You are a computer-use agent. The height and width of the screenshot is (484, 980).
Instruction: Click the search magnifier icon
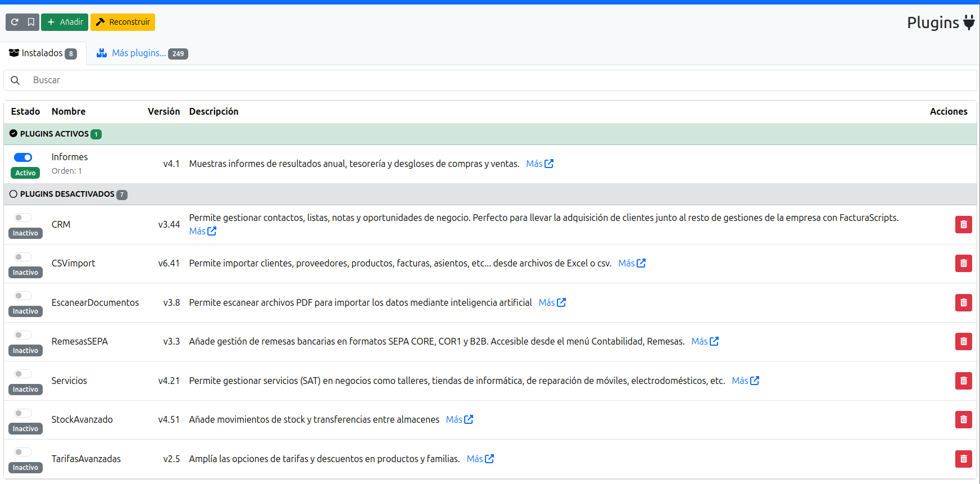(15, 80)
